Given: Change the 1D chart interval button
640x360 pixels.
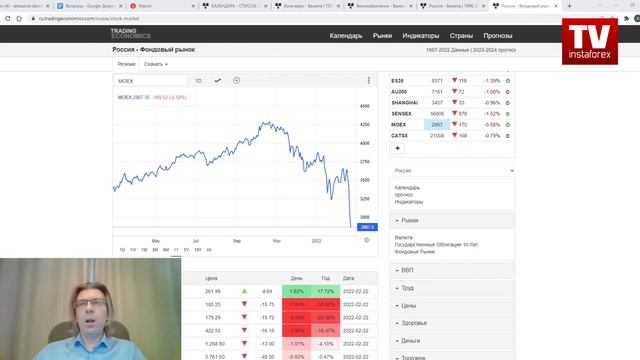Looking at the screenshot, I should click(198, 81).
